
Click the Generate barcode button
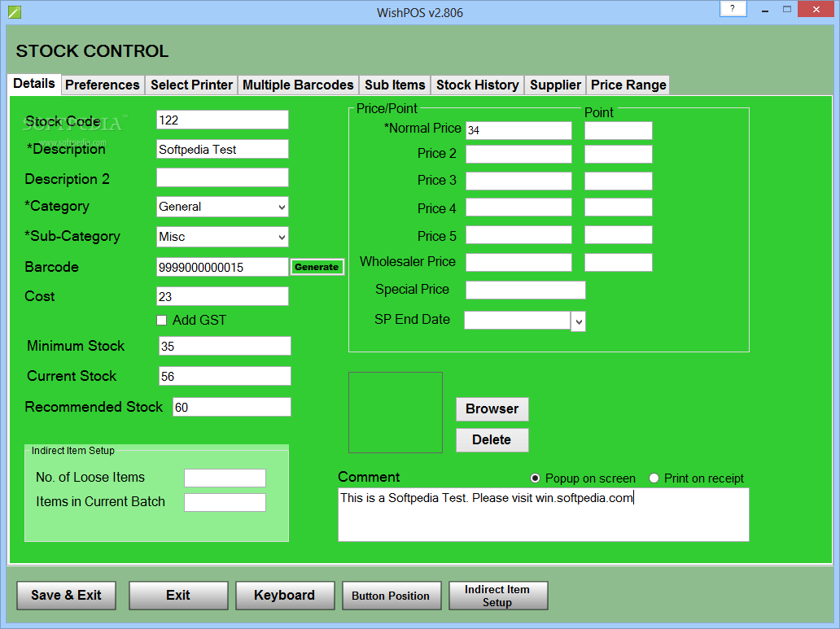(317, 267)
